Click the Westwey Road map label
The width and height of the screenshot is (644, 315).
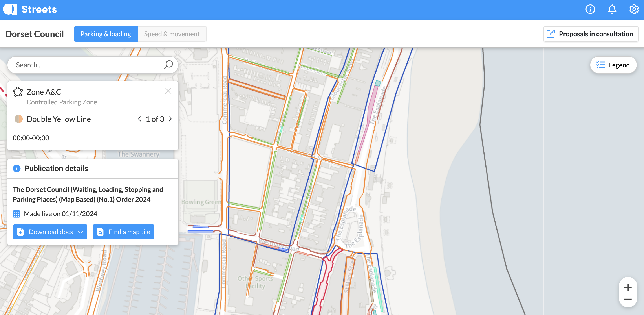pos(101,271)
